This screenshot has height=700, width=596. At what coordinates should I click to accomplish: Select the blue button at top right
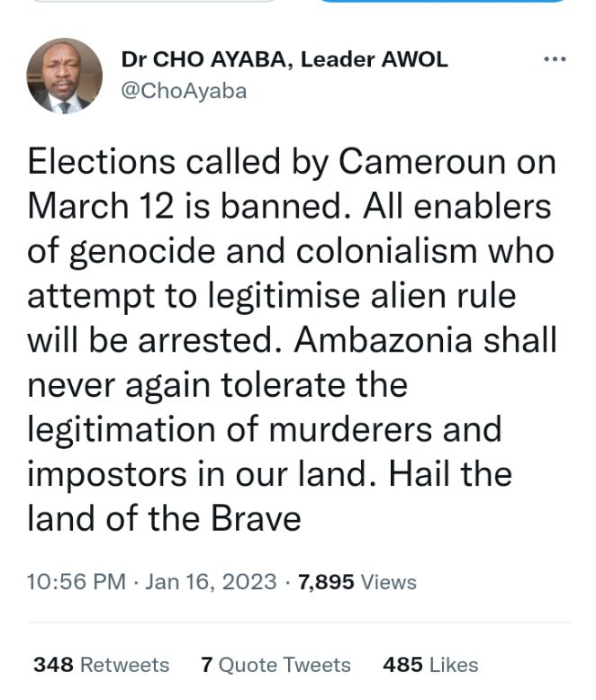tap(442, 1)
